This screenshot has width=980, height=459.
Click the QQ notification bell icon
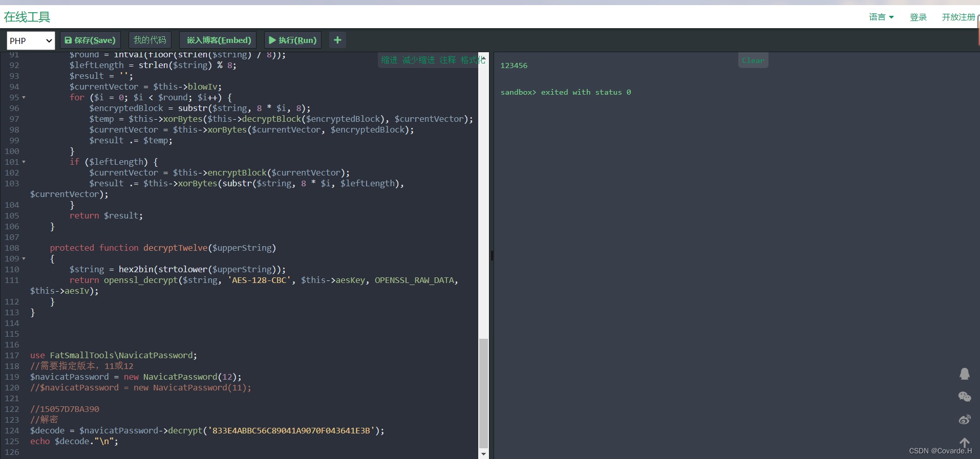click(965, 374)
